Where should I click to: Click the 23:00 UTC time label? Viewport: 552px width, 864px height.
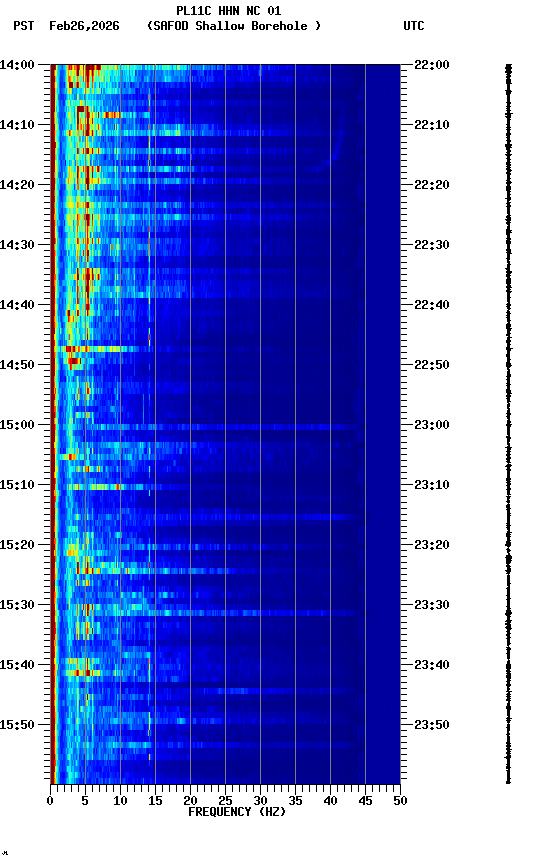(x=432, y=425)
